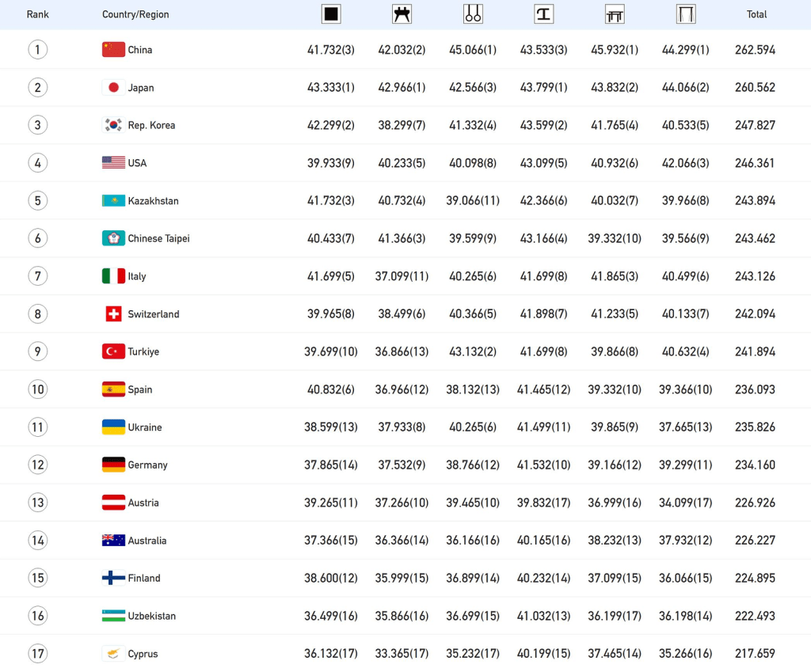This screenshot has height=672, width=811.
Task: Click the China flag icon
Action: 113,50
